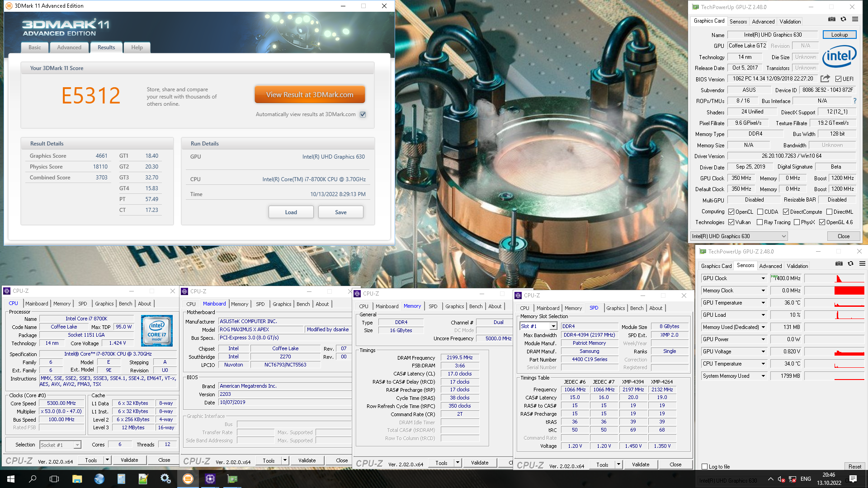The image size is (868, 488).
Task: Click Validate in the CPU-Z SPD window
Action: click(x=640, y=465)
